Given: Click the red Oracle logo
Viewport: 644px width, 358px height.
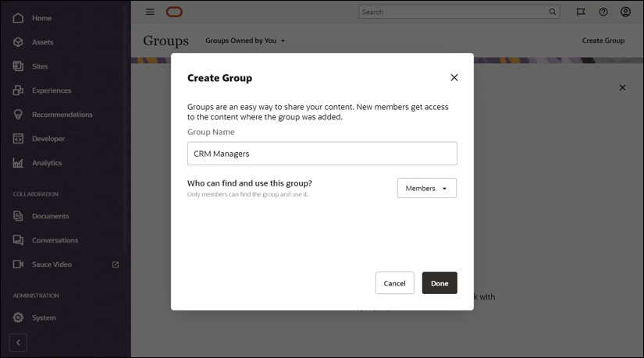Looking at the screenshot, I should [174, 12].
